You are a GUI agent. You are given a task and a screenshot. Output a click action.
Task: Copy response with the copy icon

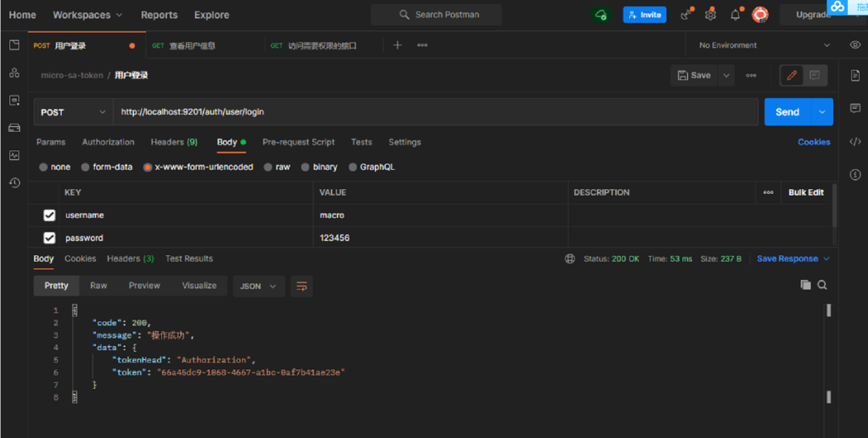805,285
